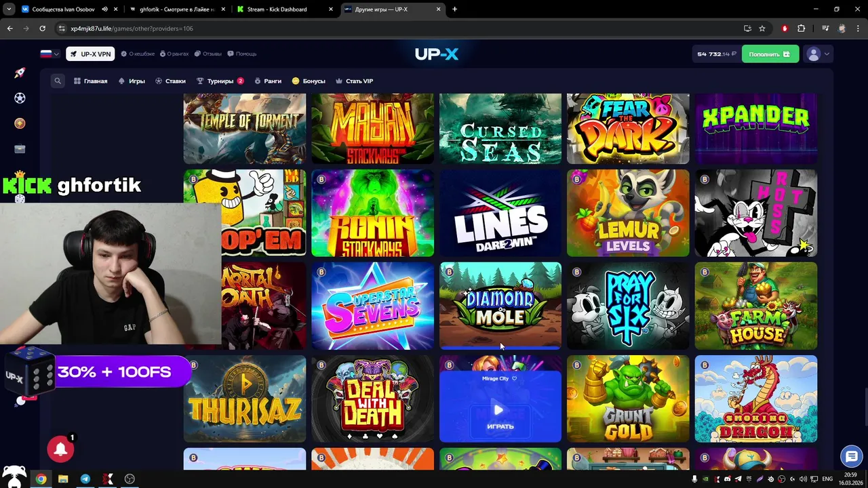Open the Игры menu item

132,81
